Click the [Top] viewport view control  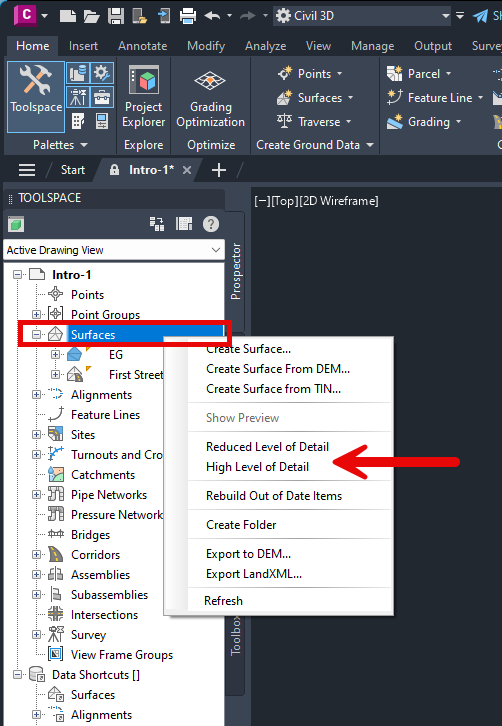tap(284, 201)
